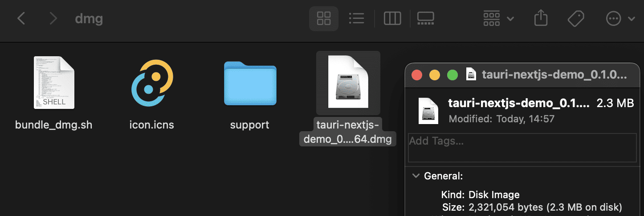This screenshot has width=644, height=216.
Task: Go forward in Finder navigation
Action: point(53,19)
